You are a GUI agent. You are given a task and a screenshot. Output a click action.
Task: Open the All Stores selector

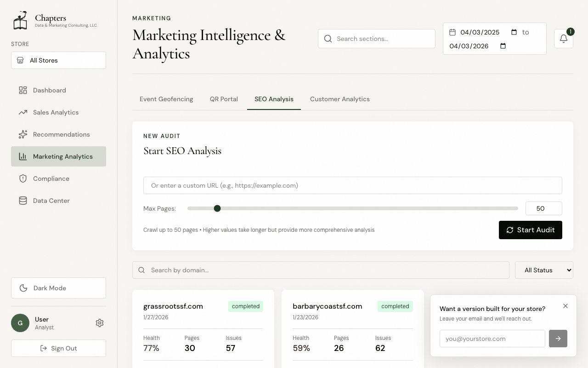click(58, 60)
